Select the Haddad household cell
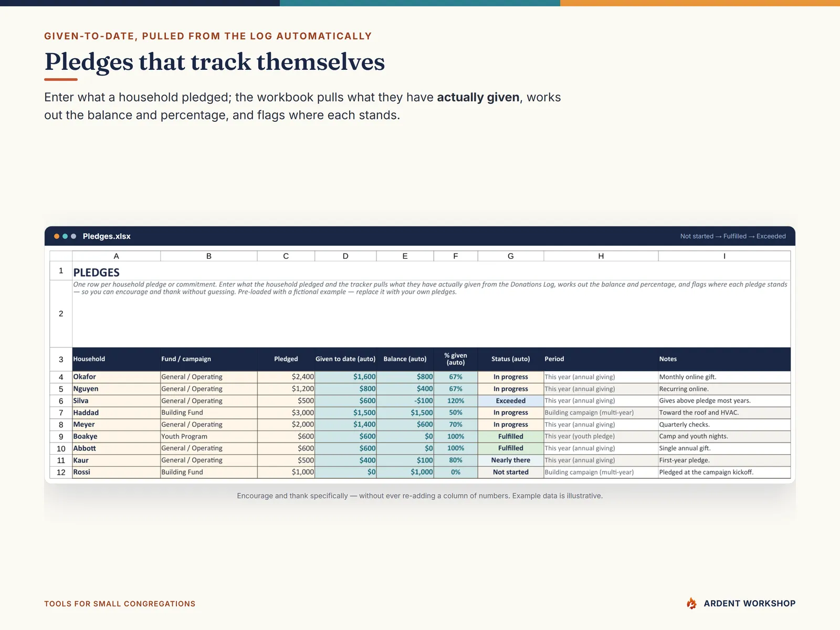The width and height of the screenshot is (840, 630). [x=116, y=413]
